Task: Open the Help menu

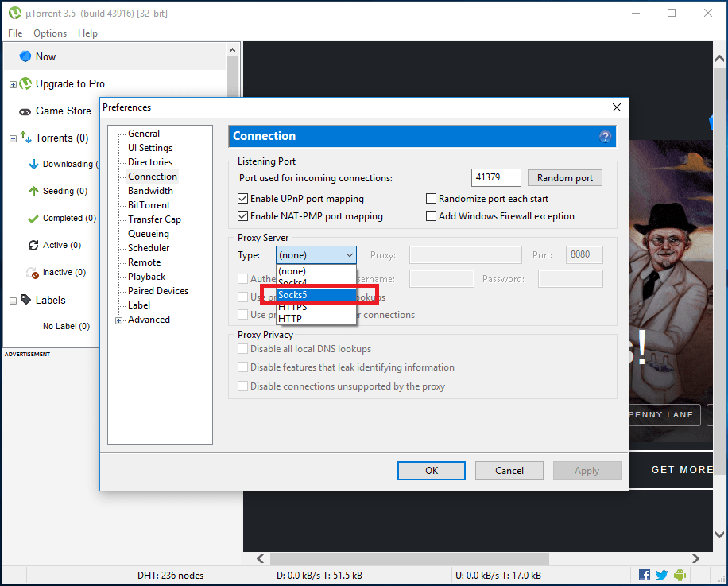Action: coord(87,33)
